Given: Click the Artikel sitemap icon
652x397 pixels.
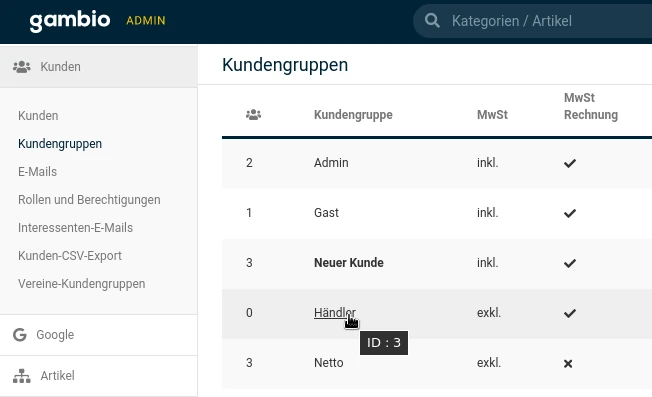Looking at the screenshot, I should 22,376.
